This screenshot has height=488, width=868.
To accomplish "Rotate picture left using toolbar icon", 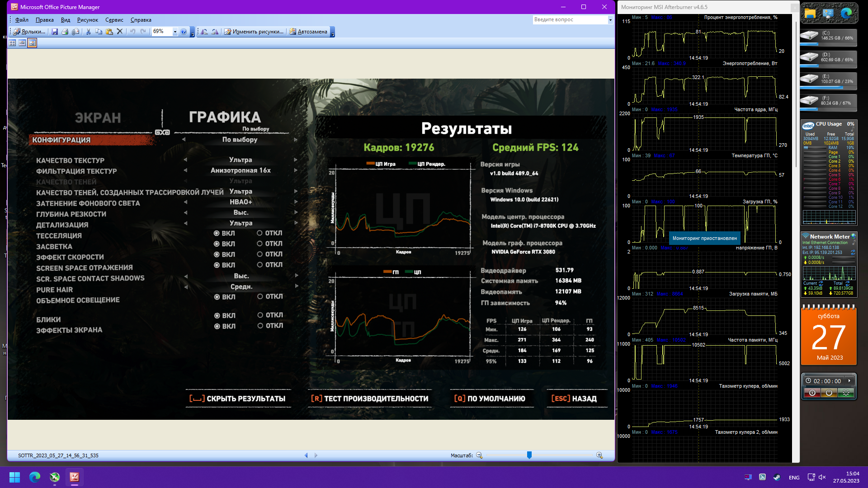I will tap(204, 32).
